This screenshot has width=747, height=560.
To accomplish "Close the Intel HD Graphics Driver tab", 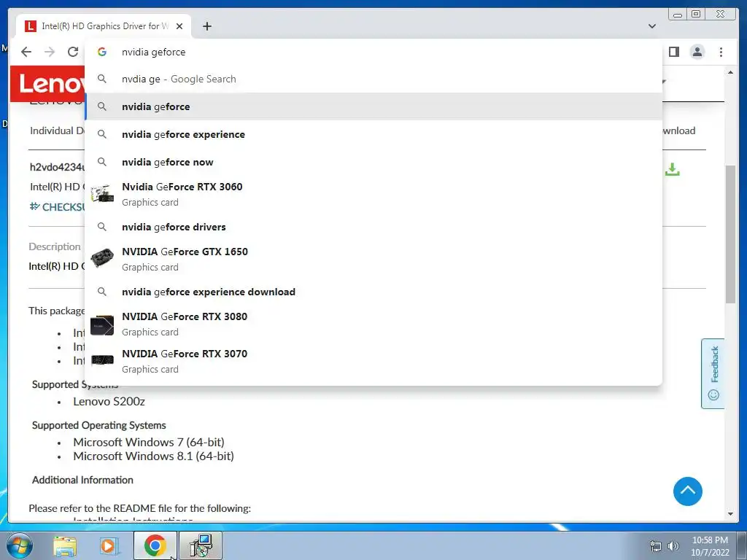I will (x=179, y=26).
